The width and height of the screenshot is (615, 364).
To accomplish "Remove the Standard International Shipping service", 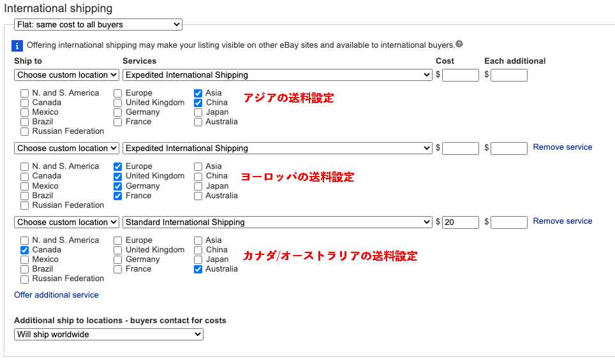I will [563, 221].
